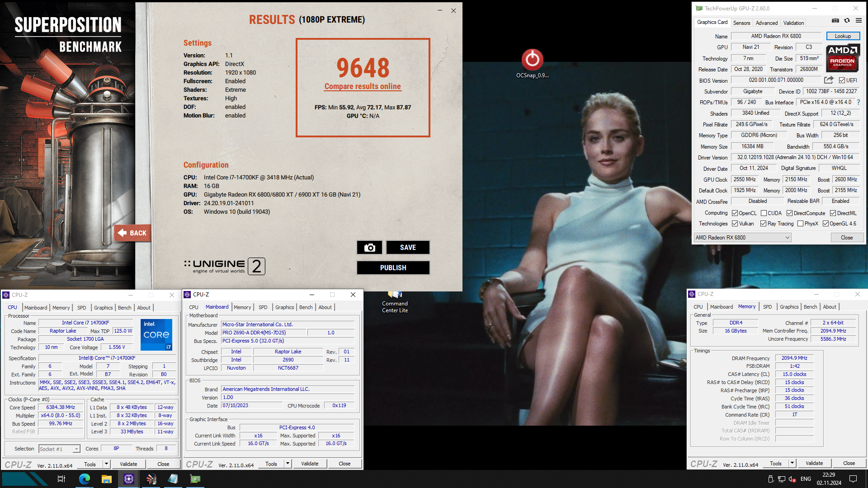868x488 pixels.
Task: Select Graphics tab in CPU-Z Memory window
Action: click(x=789, y=307)
